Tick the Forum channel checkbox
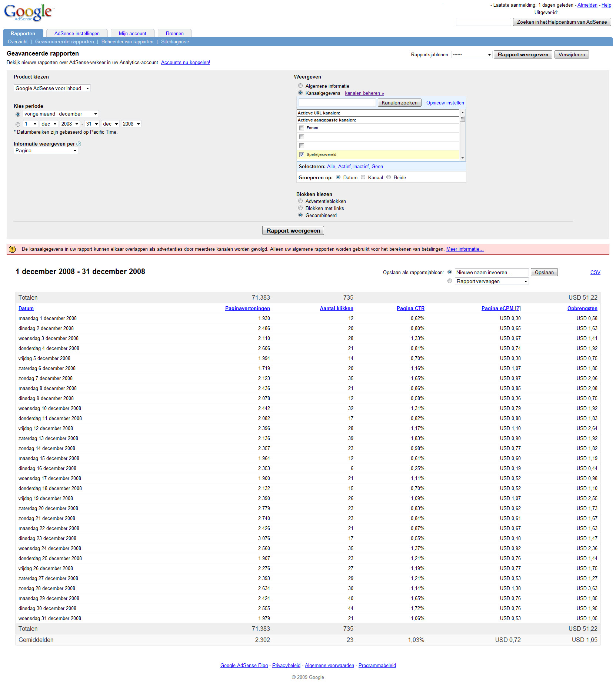616x683 pixels. [302, 128]
